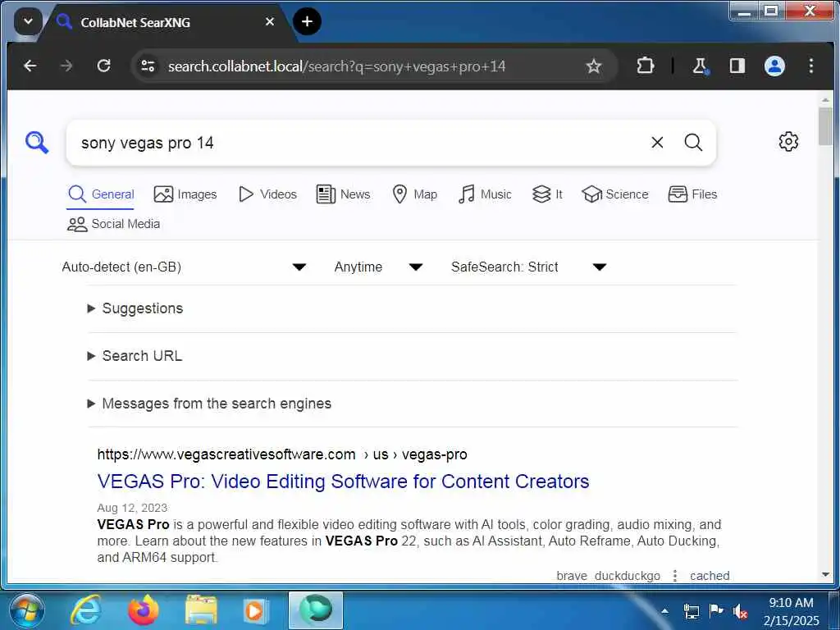This screenshot has width=840, height=630.
Task: Open SearXNG preferences gear
Action: pyautogui.click(x=788, y=142)
